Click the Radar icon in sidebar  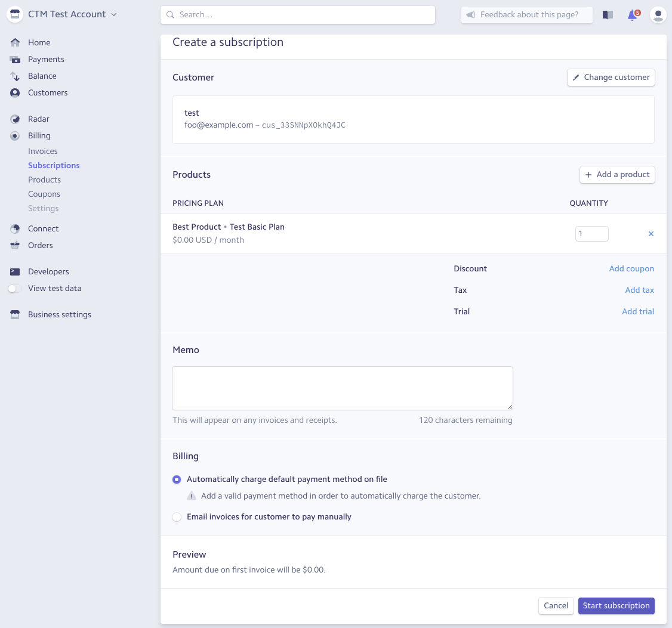[16, 119]
